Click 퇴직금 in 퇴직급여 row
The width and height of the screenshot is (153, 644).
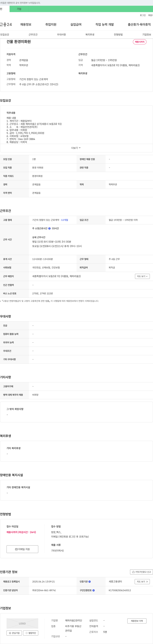point(112,267)
